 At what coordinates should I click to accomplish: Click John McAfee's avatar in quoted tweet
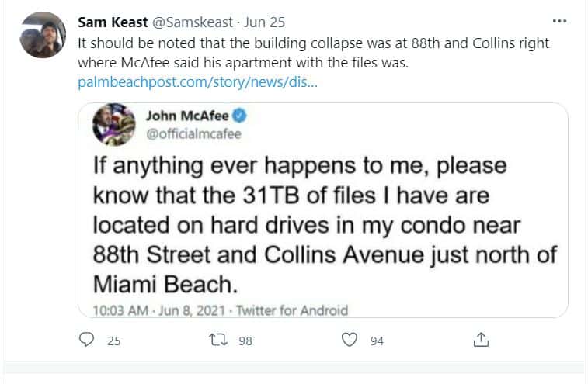[114, 125]
